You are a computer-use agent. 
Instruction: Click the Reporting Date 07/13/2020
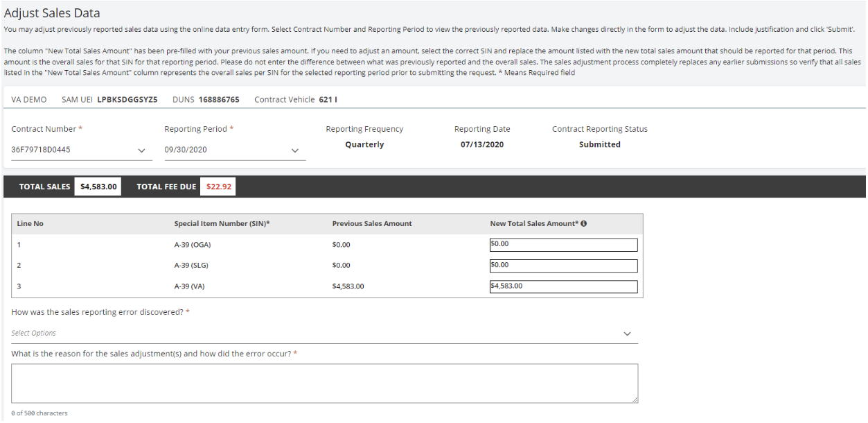[x=482, y=144]
